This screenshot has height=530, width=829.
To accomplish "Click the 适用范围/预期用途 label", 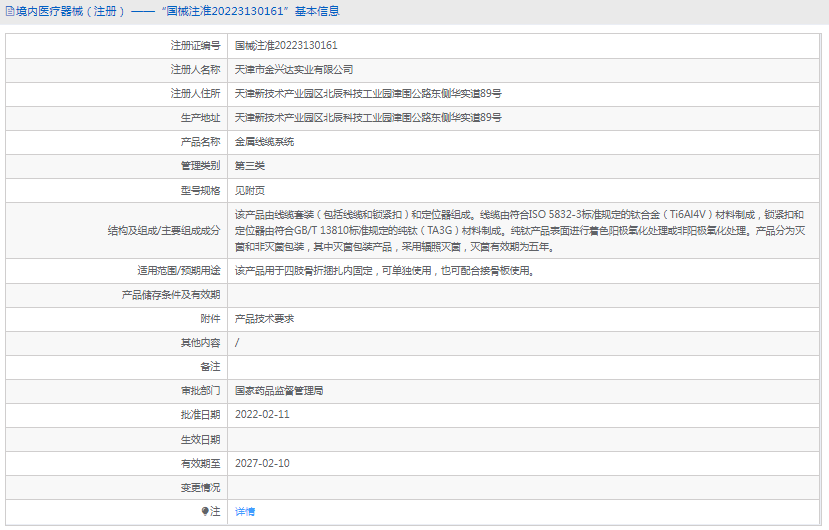I will (179, 271).
